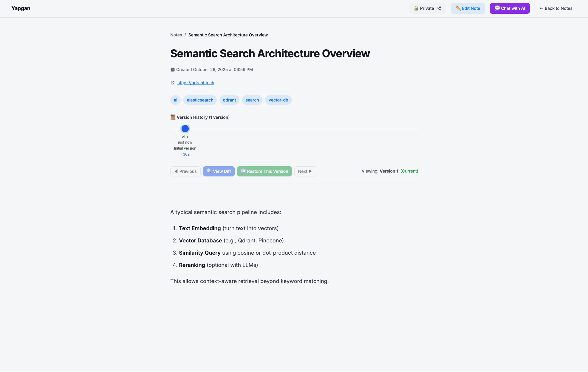Go to the Previous version

(185, 171)
